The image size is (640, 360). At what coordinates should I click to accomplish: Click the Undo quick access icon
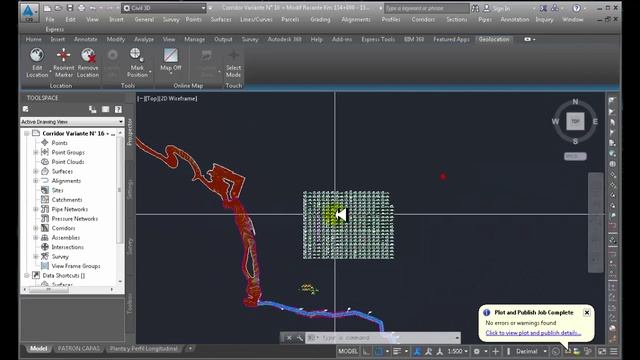pos(93,8)
